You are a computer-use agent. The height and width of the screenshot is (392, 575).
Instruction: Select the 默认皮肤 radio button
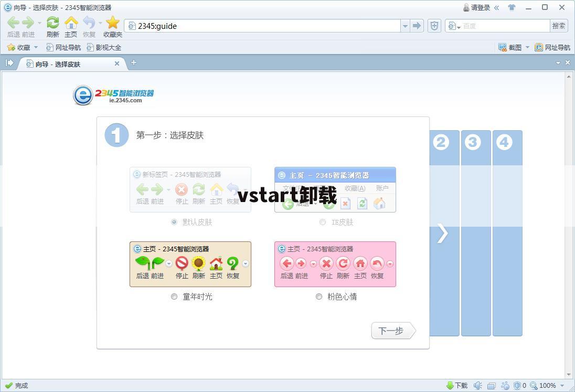[174, 222]
